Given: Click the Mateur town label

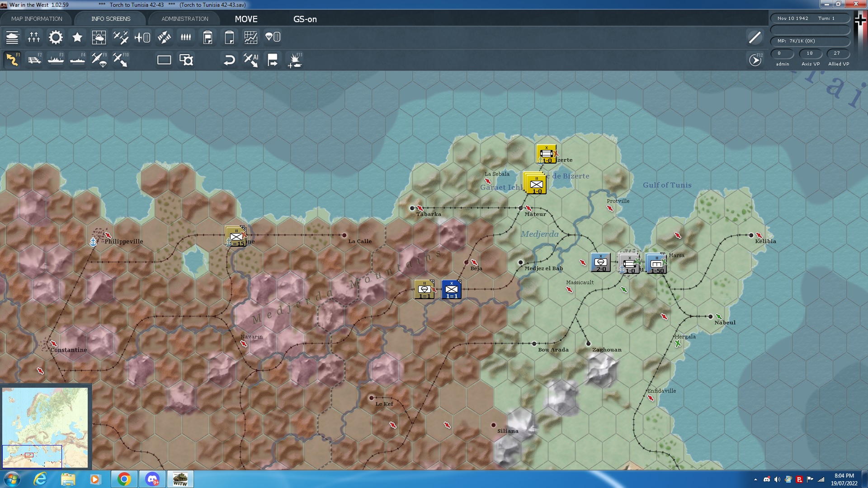Looking at the screenshot, I should [535, 214].
